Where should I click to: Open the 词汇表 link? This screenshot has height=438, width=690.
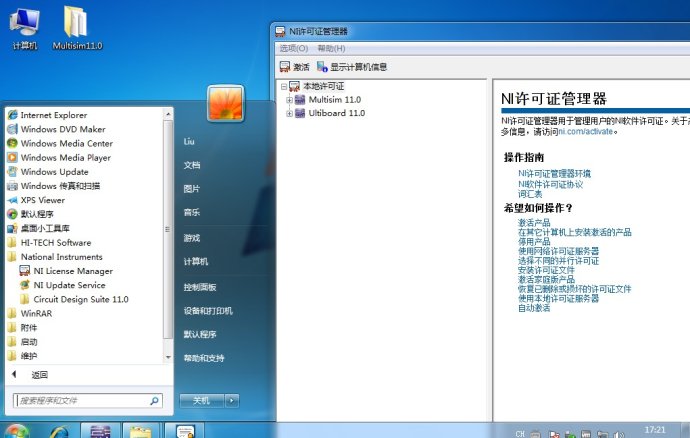tap(530, 194)
